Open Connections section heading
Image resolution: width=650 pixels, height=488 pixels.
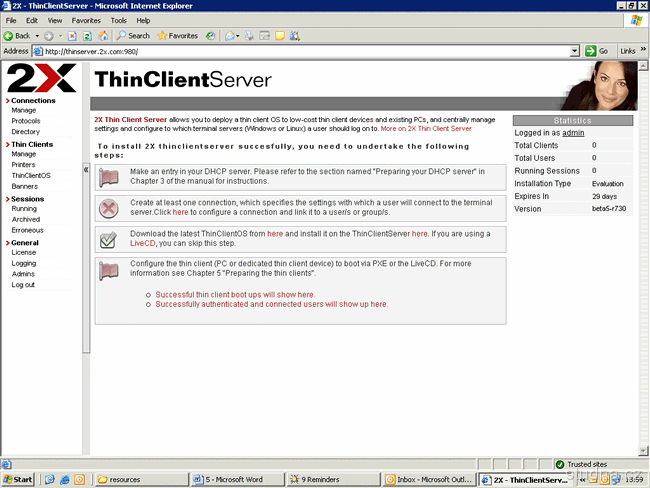[33, 100]
